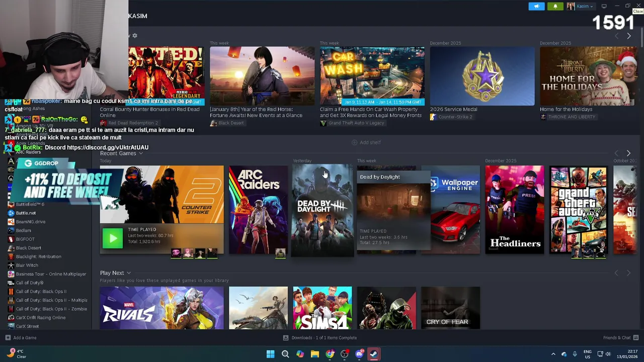
Task: Select the Dead by Daylight cover art
Action: 323,210
